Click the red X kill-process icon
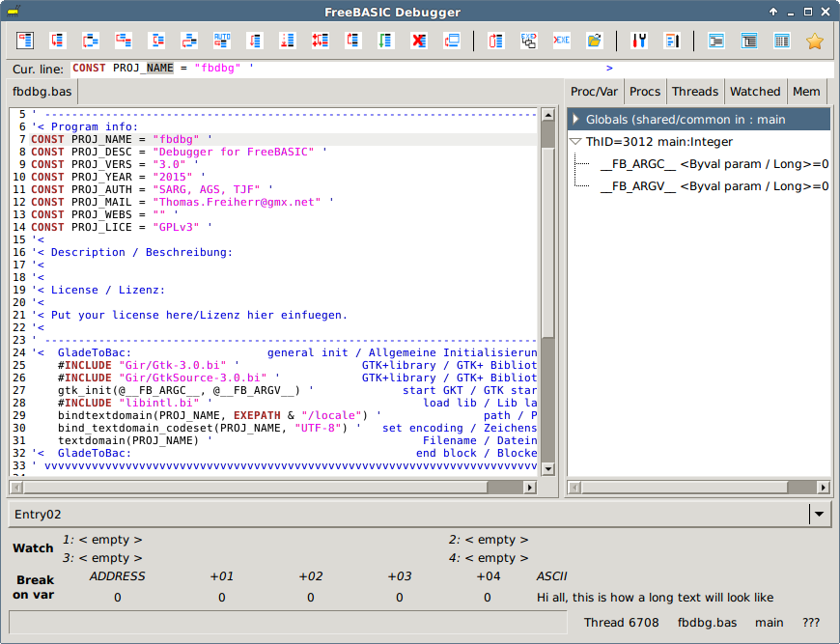The height and width of the screenshot is (644, 840). point(420,41)
